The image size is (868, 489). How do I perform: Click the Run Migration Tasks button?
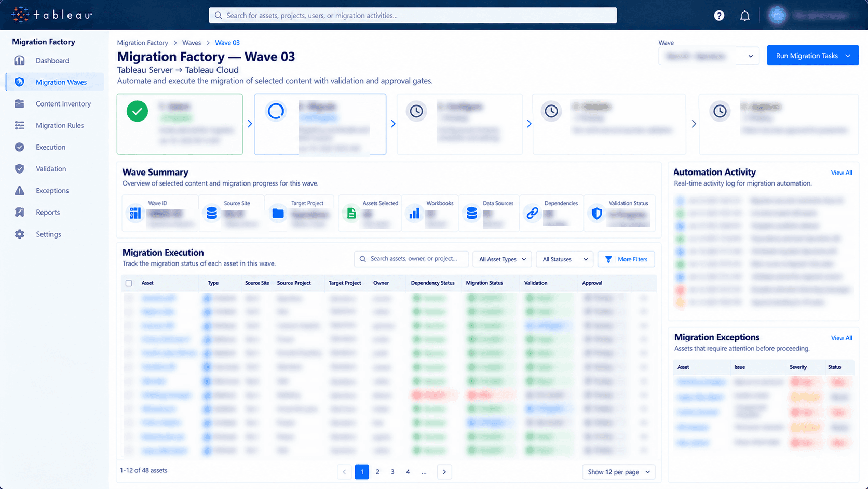point(813,56)
